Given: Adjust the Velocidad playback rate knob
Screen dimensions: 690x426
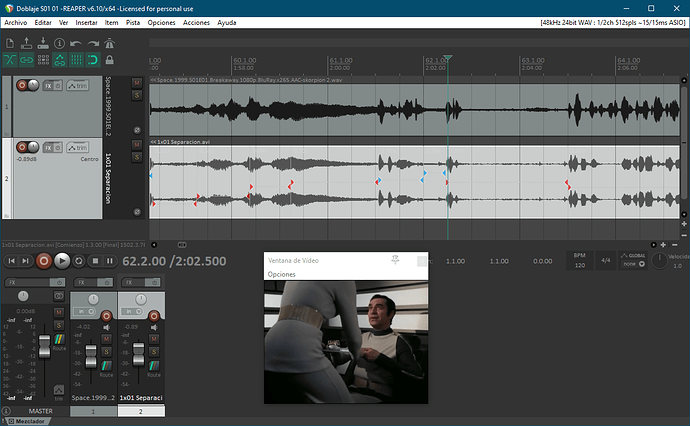Looking at the screenshot, I should 659,261.
